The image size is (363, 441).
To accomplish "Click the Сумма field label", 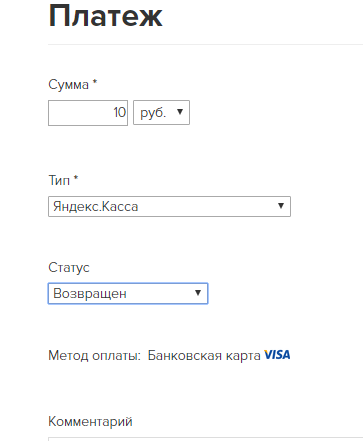I will coord(68,85).
